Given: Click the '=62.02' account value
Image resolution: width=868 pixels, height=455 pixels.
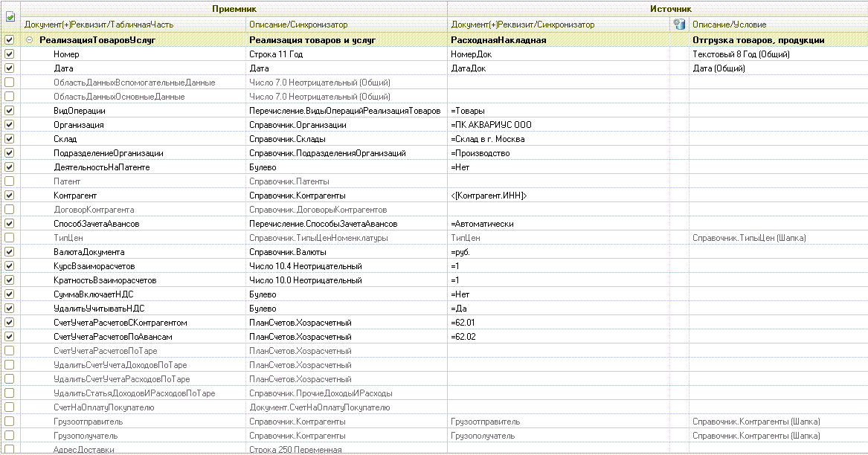Looking at the screenshot, I should pyautogui.click(x=559, y=337).
